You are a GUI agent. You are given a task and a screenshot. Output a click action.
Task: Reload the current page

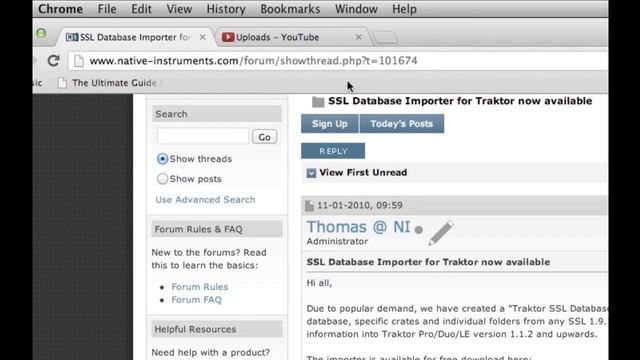(53, 61)
